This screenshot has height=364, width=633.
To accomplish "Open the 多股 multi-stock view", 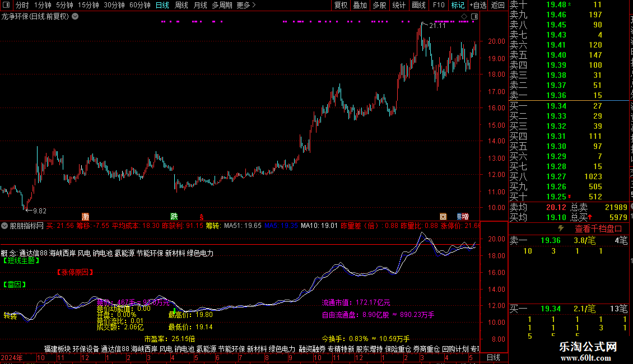I will pyautogui.click(x=379, y=5).
